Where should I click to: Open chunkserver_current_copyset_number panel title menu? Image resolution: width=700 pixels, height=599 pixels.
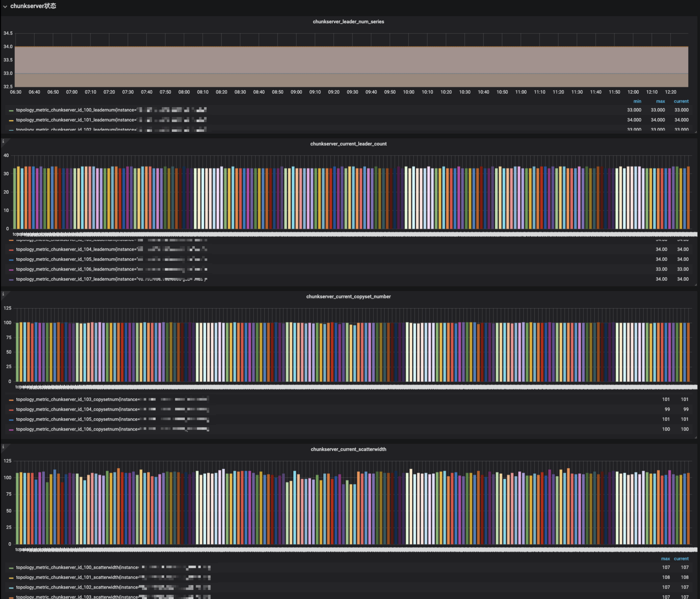pyautogui.click(x=348, y=296)
